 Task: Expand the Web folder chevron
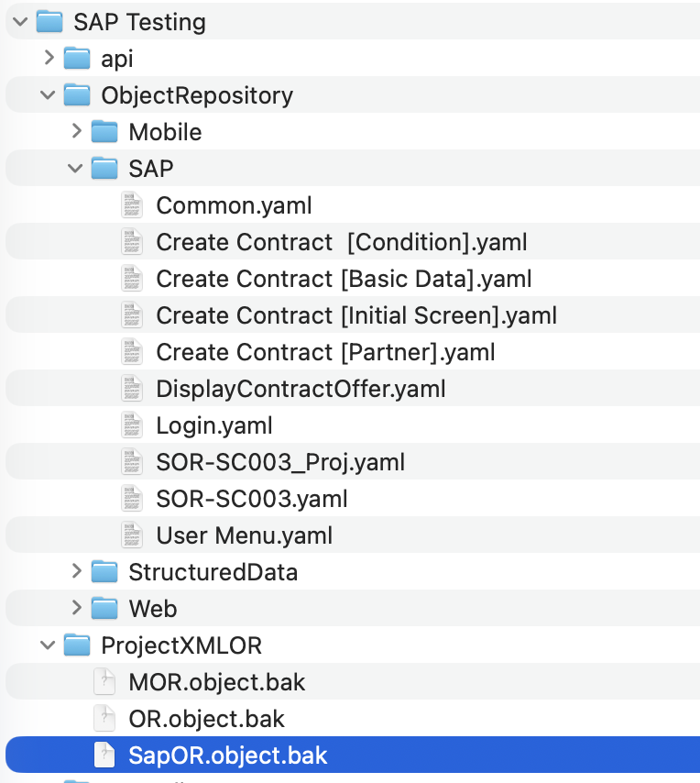[76, 608]
